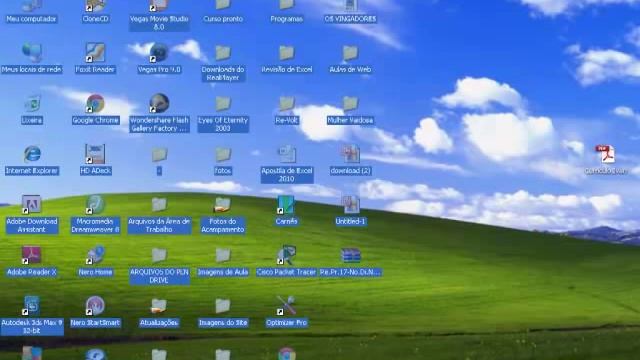Screen dimensions: 640x360
Task: Select Apostila de Excel 2010 document
Action: point(287,154)
